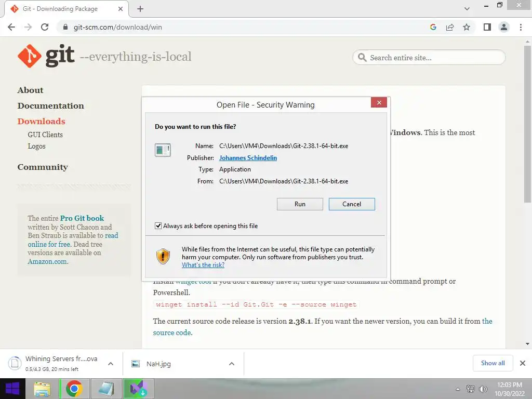Click the Cancel button
The image size is (532, 399).
(352, 204)
